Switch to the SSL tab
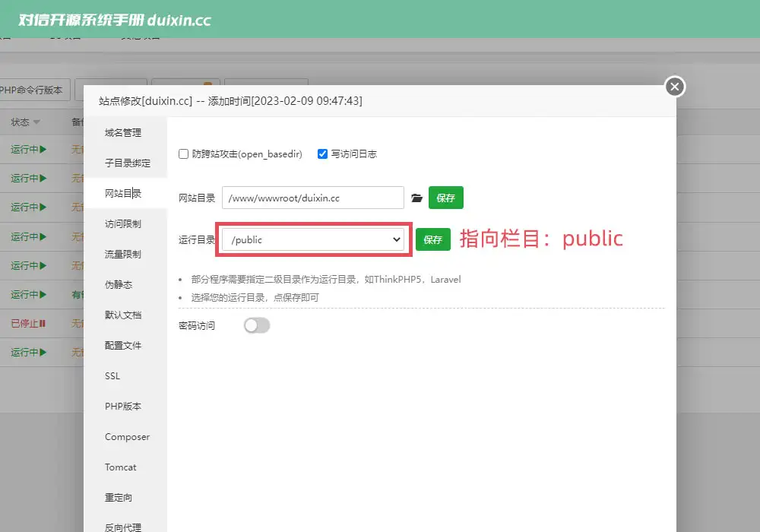 click(x=112, y=376)
